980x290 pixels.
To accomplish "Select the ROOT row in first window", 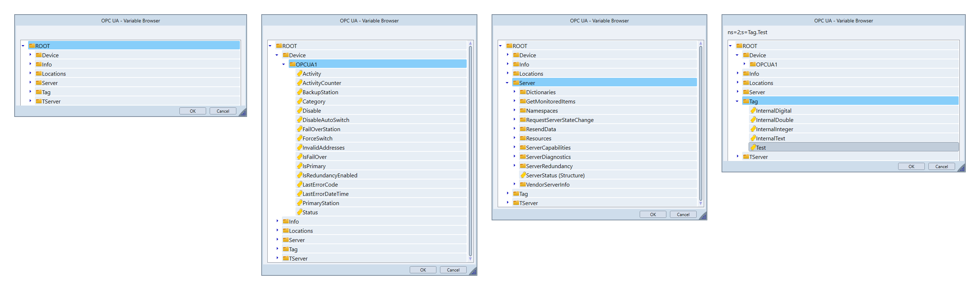I will 134,45.
